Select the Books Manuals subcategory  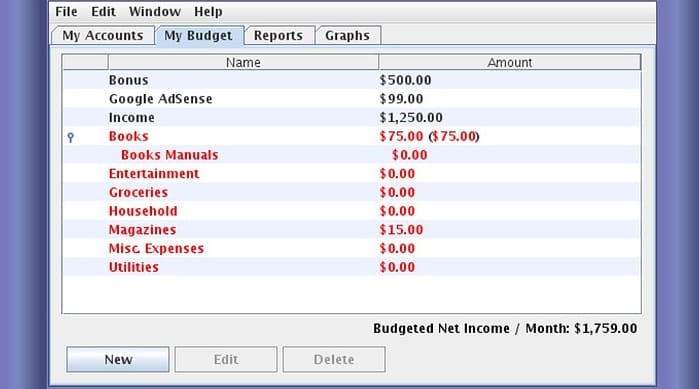tap(170, 155)
